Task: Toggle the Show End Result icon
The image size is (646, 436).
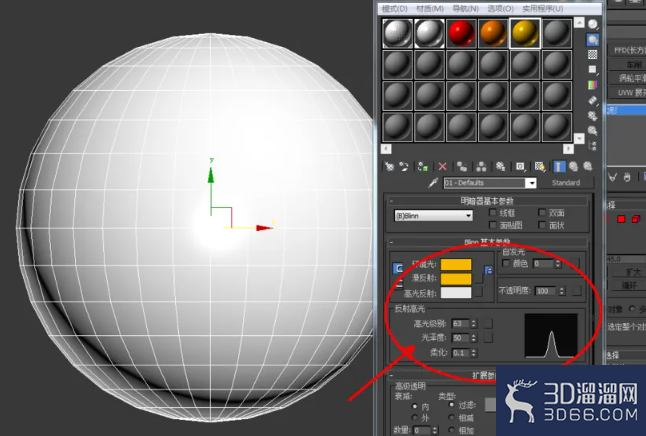Action: click(x=559, y=166)
